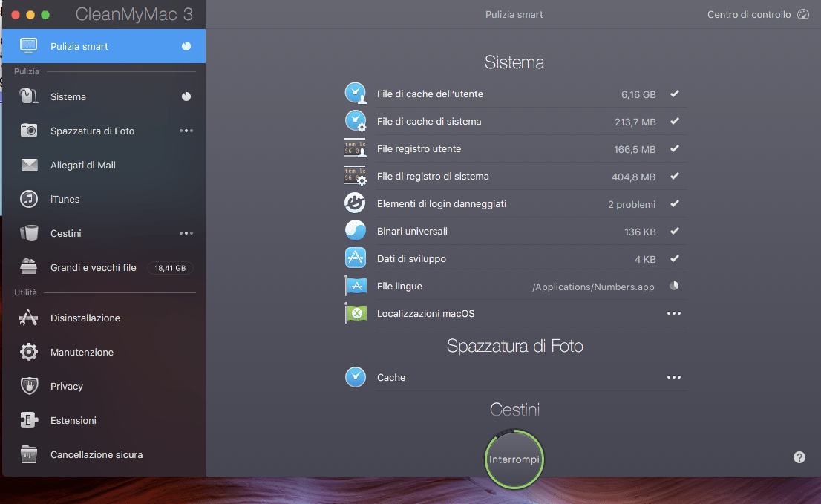Select the iTunes music note icon
Screen dimensions: 821x504
coord(29,199)
